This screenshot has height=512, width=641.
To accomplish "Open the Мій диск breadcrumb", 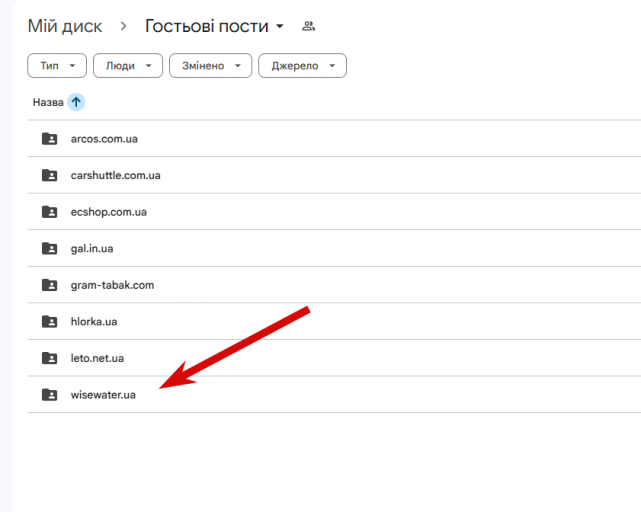I will [x=65, y=27].
